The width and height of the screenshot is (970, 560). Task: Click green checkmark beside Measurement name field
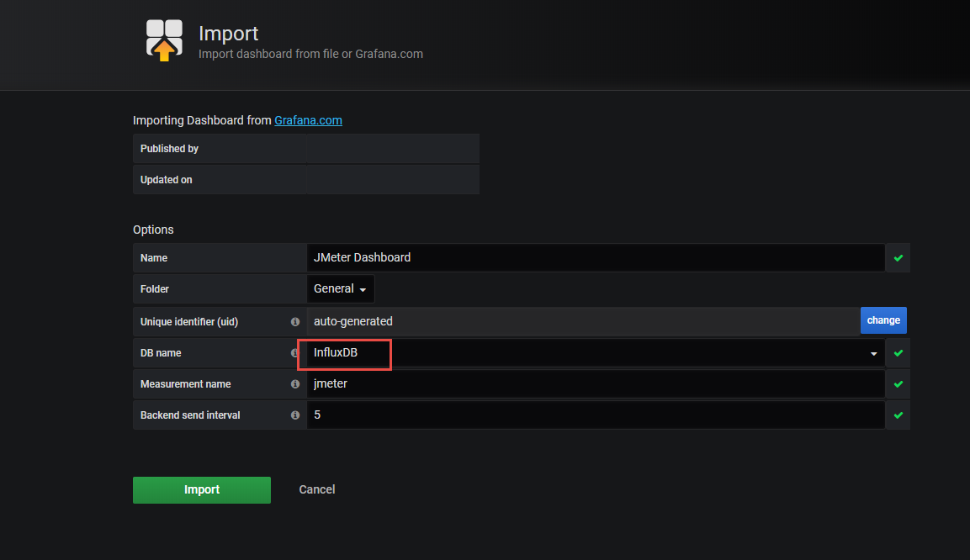pos(898,384)
